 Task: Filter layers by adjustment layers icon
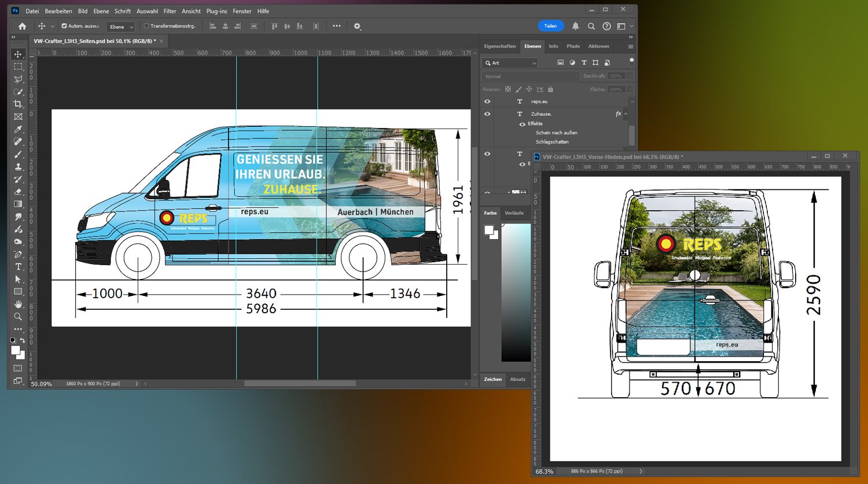coord(572,63)
